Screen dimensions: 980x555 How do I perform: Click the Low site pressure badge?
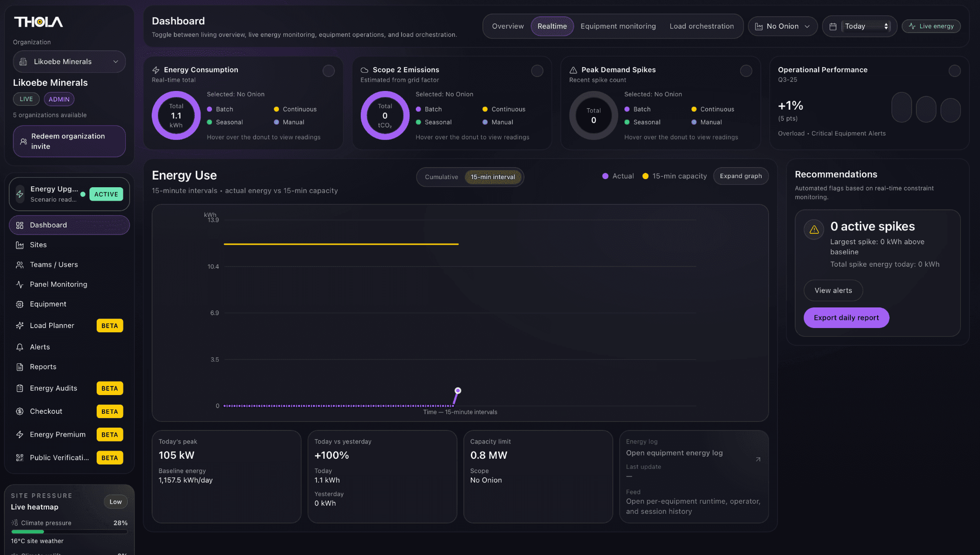[116, 502]
